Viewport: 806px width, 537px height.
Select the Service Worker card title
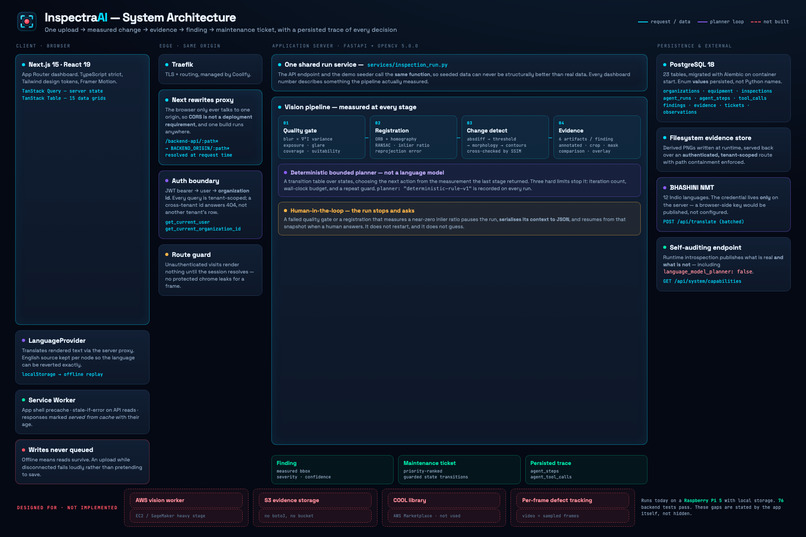[52, 400]
